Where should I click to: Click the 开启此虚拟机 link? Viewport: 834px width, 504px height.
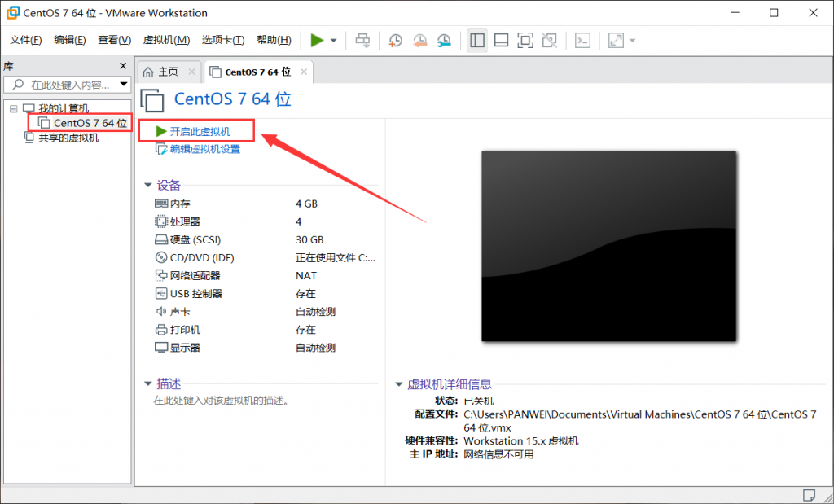tap(200, 131)
